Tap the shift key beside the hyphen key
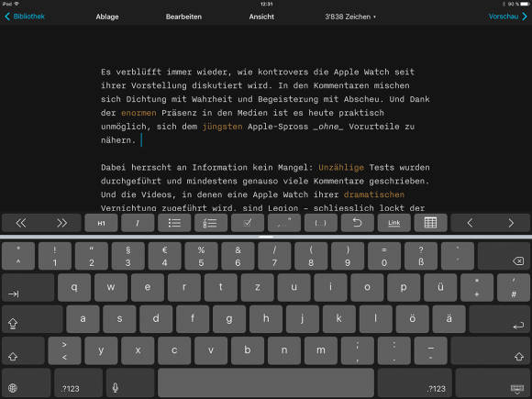The height and width of the screenshot is (399, 532). coord(491,350)
